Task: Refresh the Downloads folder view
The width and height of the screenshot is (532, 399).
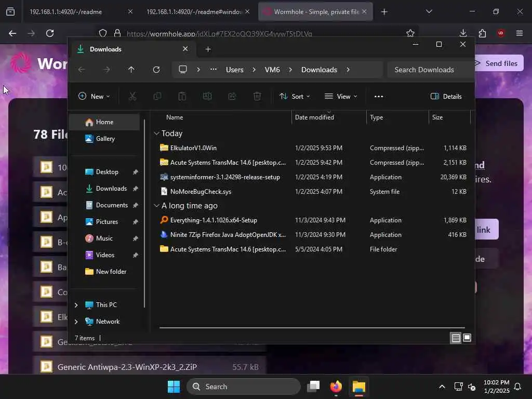Action: (156, 70)
